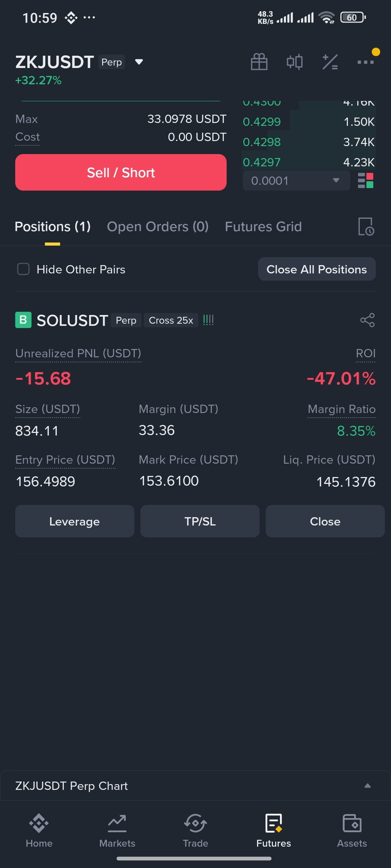Select the 0.4298 price in order book

click(262, 142)
